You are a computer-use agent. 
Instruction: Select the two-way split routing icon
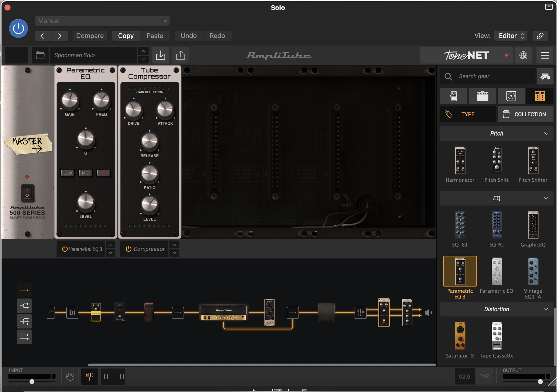tap(24, 306)
